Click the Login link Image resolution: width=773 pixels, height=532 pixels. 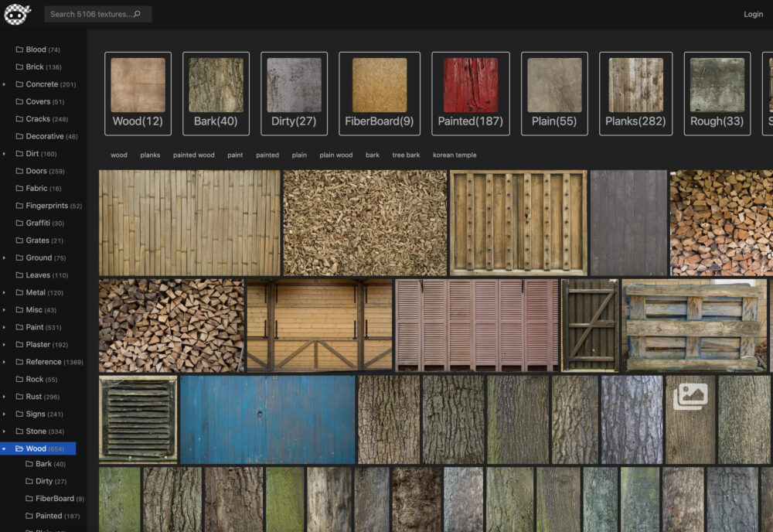(x=753, y=14)
